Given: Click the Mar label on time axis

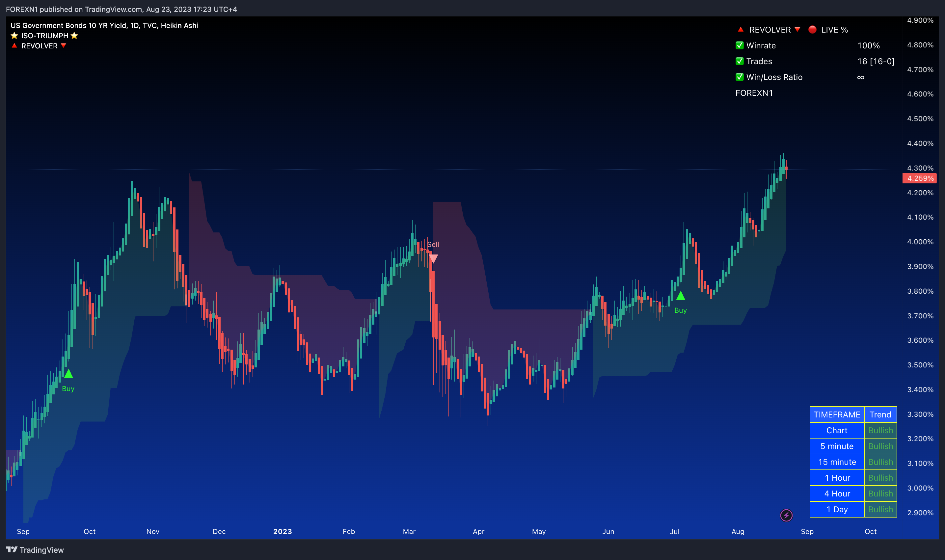Looking at the screenshot, I should [409, 531].
